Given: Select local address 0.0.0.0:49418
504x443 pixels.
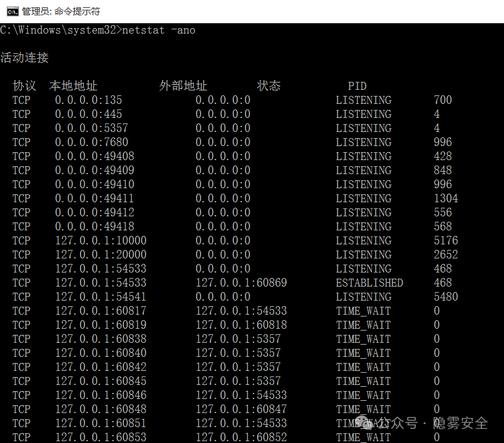Looking at the screenshot, I should [95, 226].
